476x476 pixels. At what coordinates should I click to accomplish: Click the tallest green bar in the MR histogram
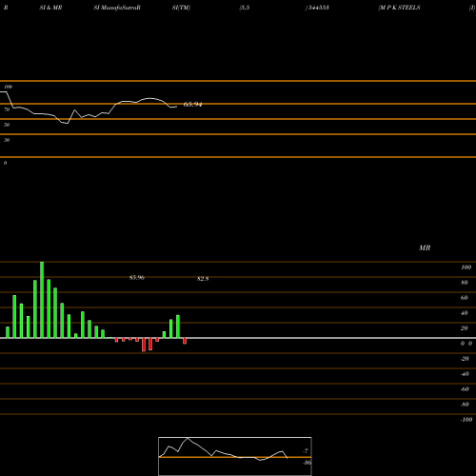click(x=42, y=300)
